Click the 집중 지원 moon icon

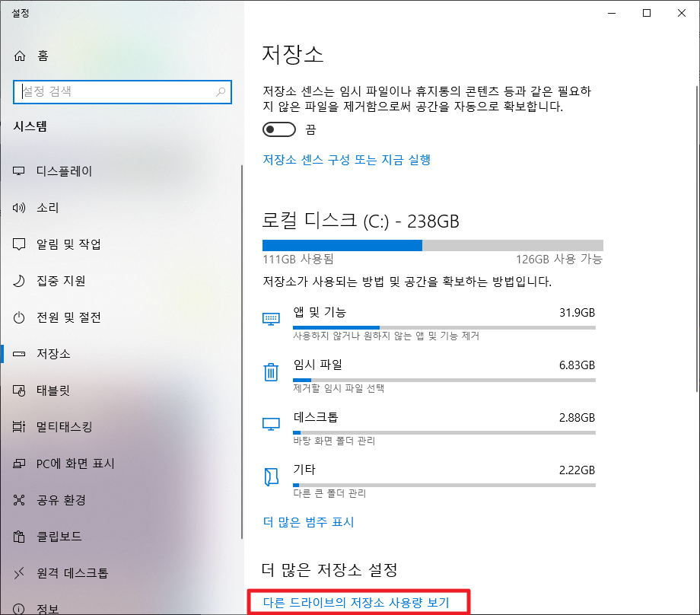click(19, 281)
